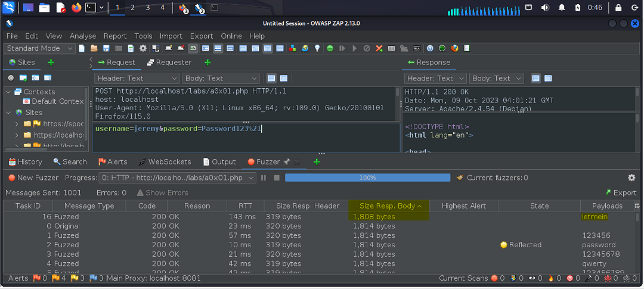
Task: Collapse the Sites tree node
Action: point(8,113)
